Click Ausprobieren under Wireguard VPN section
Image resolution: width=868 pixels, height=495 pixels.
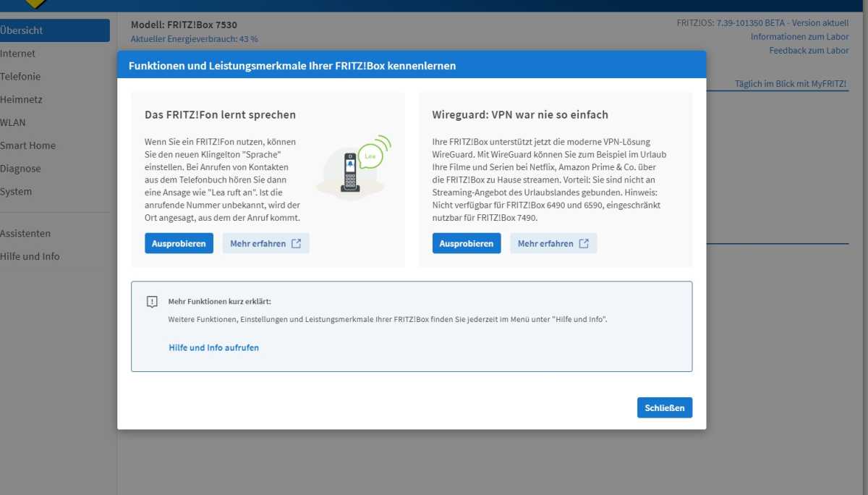[x=467, y=243]
